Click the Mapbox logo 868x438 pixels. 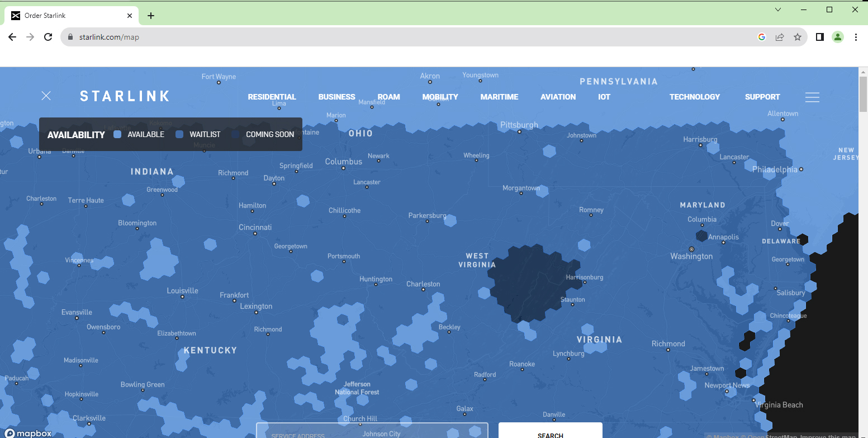29,433
